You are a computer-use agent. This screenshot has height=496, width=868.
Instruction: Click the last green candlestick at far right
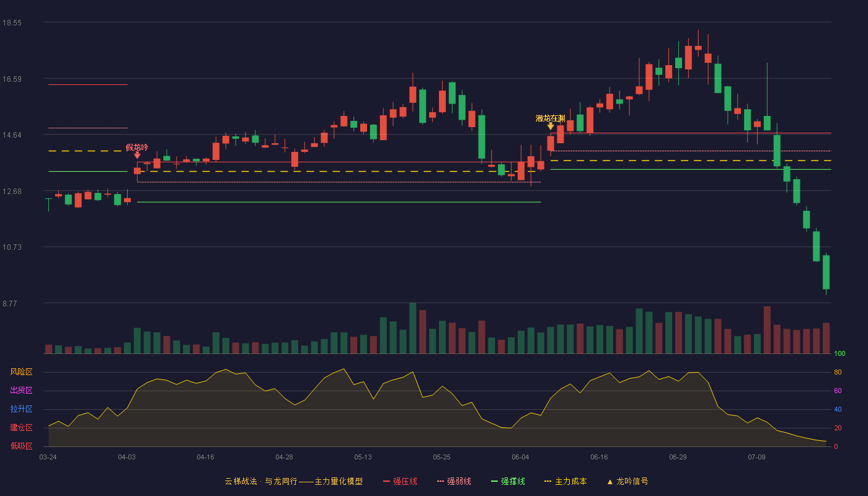pos(826,272)
